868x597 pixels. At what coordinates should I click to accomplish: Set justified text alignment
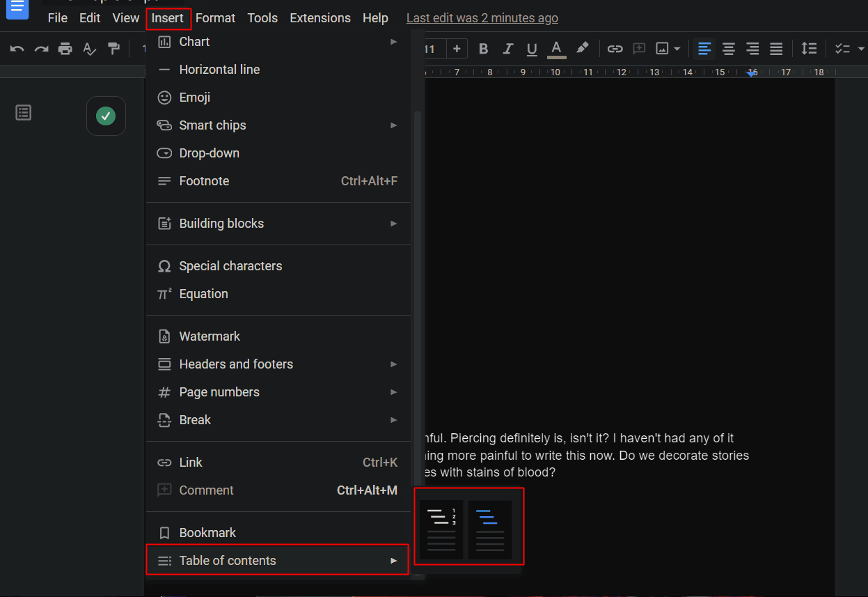tap(776, 49)
